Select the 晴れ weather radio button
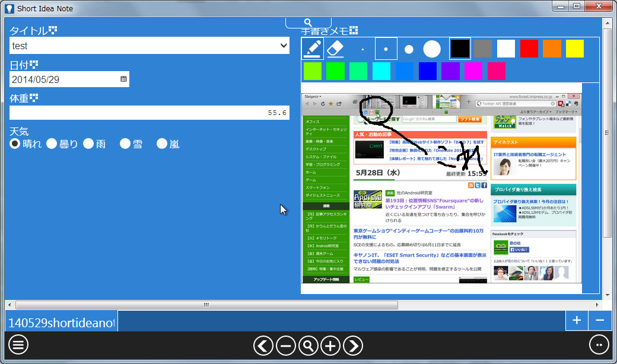This screenshot has width=617, height=364. [x=15, y=143]
